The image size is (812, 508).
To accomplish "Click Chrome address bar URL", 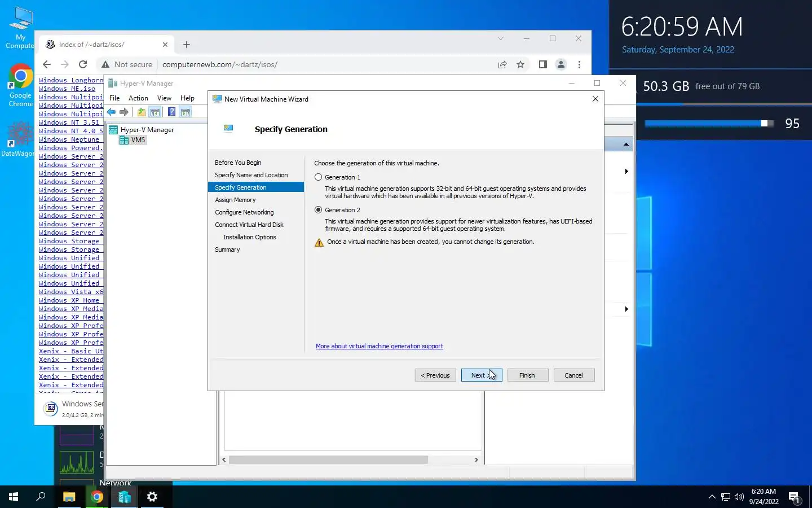I will (x=220, y=64).
